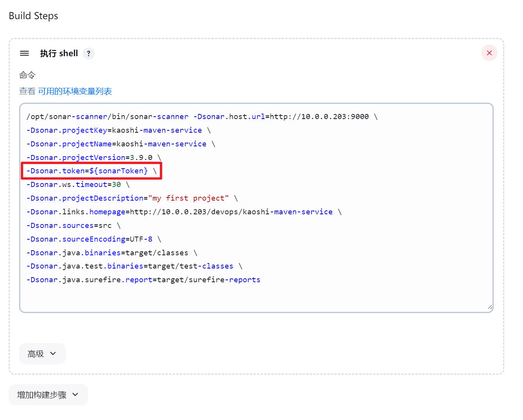Click the -Dsonar.java.test.binaries line

click(134, 266)
